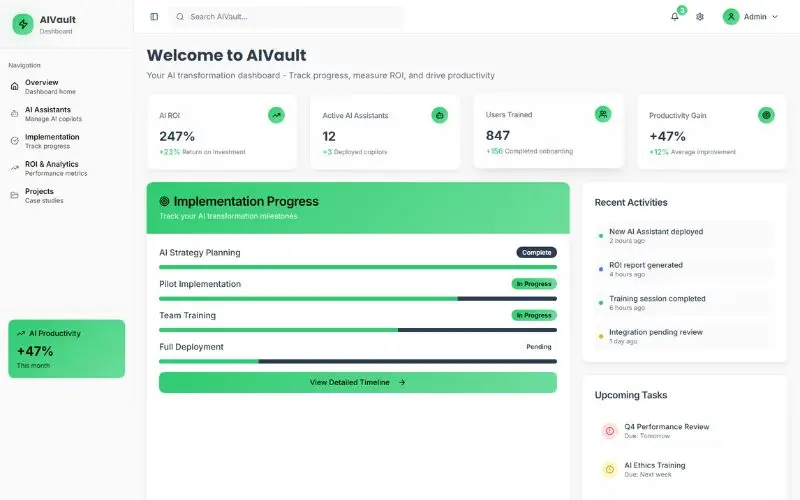Image resolution: width=800 pixels, height=500 pixels.
Task: Click the Implementation Progress target icon
Action: point(164,202)
